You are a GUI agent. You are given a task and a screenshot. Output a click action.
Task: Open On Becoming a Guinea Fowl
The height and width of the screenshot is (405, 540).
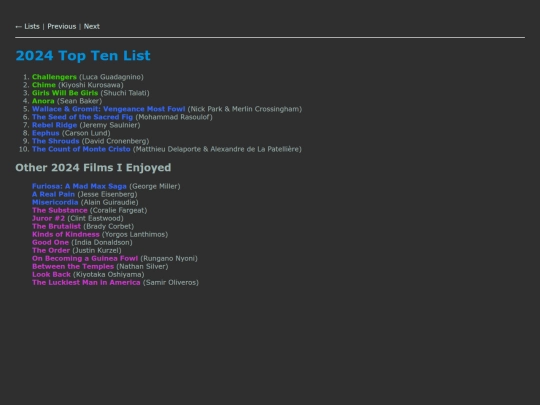pyautogui.click(x=85, y=258)
